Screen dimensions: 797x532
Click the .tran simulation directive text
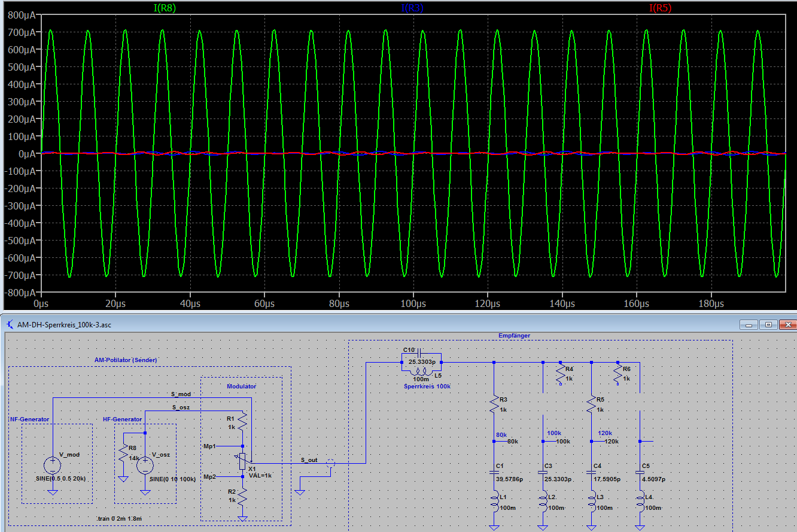pyautogui.click(x=118, y=518)
